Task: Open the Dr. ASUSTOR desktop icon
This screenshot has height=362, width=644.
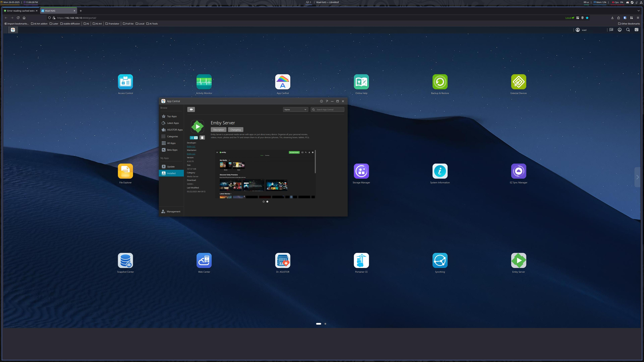Action: (x=282, y=261)
